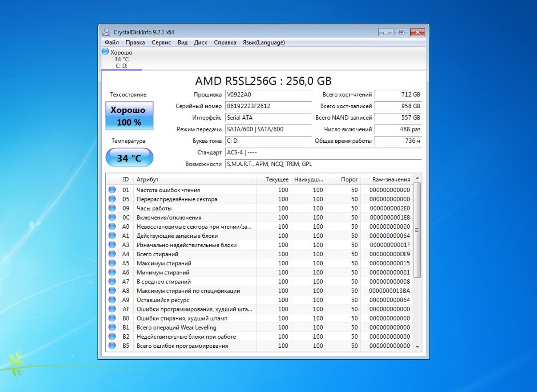This screenshot has width=537, height=392.
Task: Select the row Перераспределённые сектора
Action: (259, 199)
